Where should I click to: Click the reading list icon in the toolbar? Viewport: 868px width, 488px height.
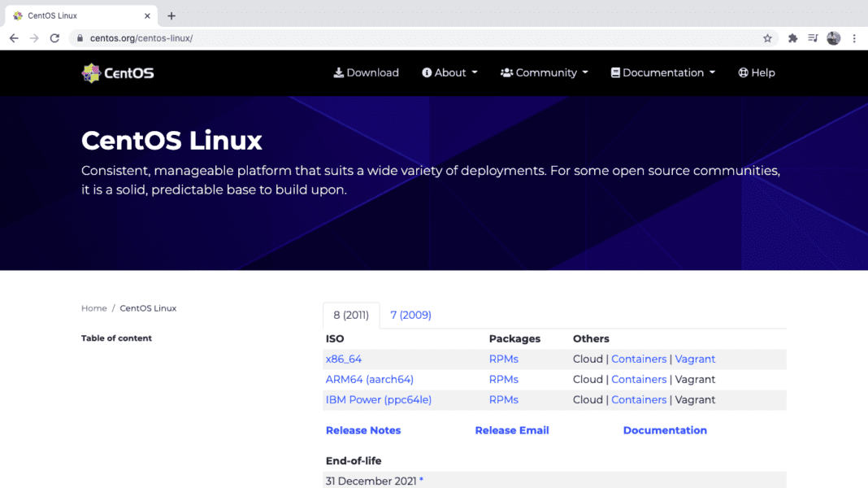click(x=813, y=37)
